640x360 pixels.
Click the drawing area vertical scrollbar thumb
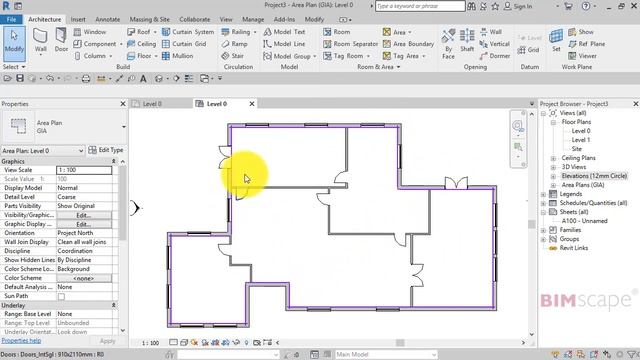pos(531,224)
